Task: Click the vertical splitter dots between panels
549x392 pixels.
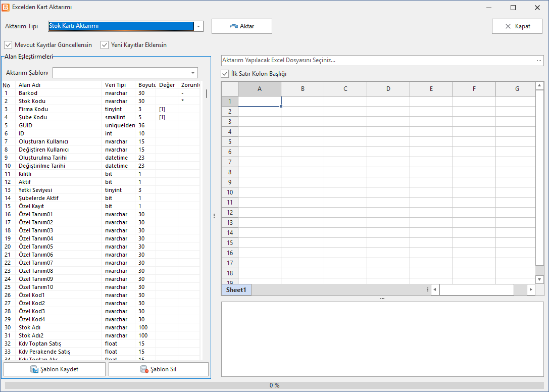Action: 214,216
